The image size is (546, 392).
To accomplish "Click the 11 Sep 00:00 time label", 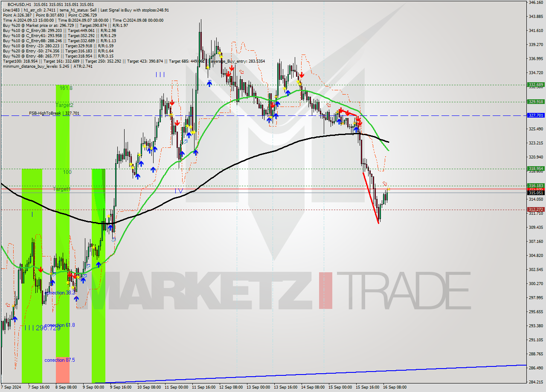I will coord(176,387).
